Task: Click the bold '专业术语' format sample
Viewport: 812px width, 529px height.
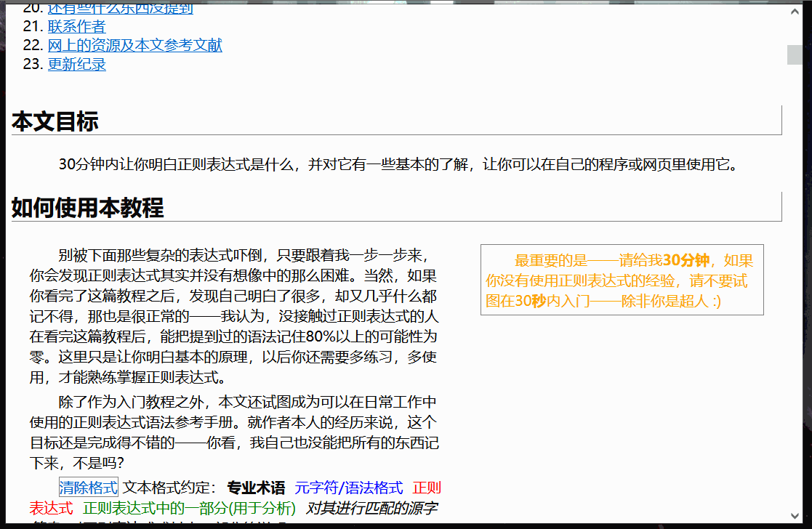Action: (256, 487)
